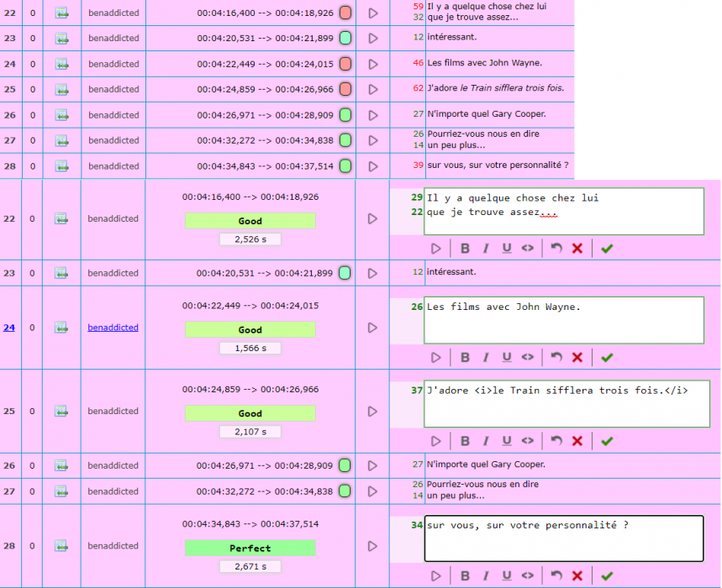
Task: Toggle red indicator beside timing 00:04:22,449 --> 00:04:24,015
Action: click(345, 64)
